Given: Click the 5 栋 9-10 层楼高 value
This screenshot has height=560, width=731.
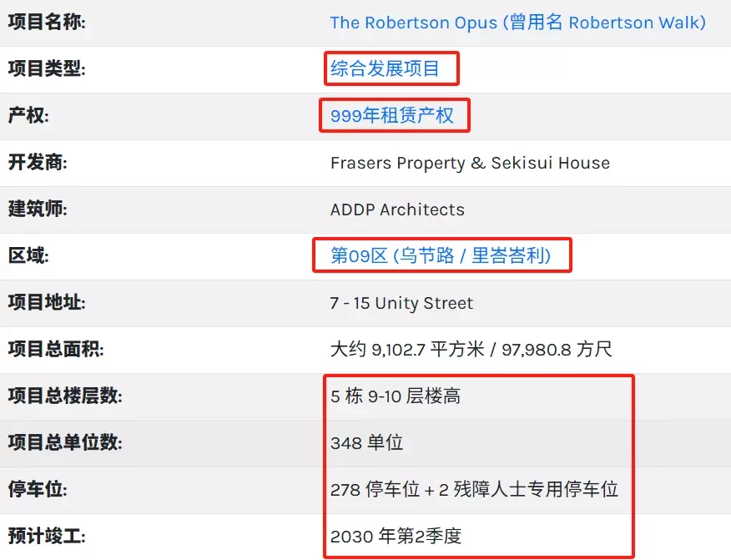Looking at the screenshot, I should coord(396,396).
